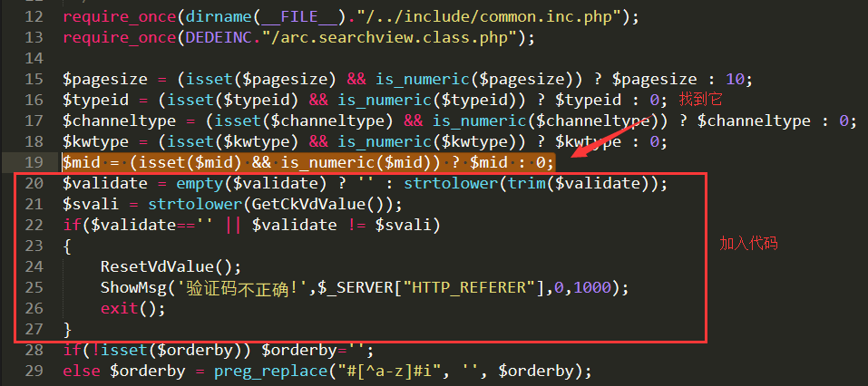Click the highlighted $mid assignment line
The image size is (868, 386).
[x=307, y=162]
